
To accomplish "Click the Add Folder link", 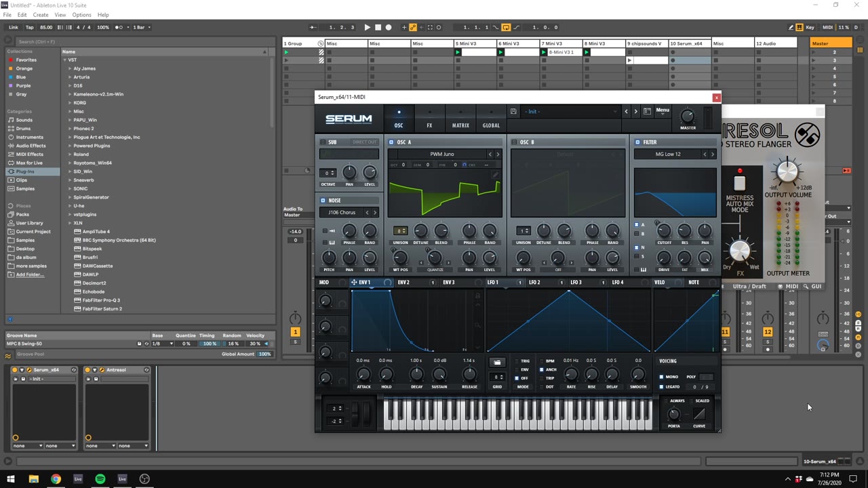I will coord(30,274).
